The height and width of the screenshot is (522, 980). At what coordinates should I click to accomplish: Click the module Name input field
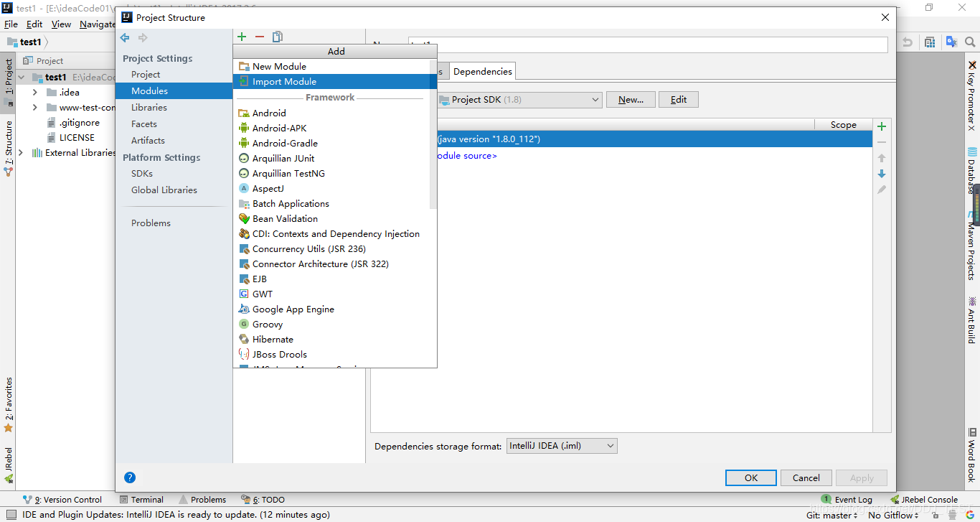coord(648,45)
